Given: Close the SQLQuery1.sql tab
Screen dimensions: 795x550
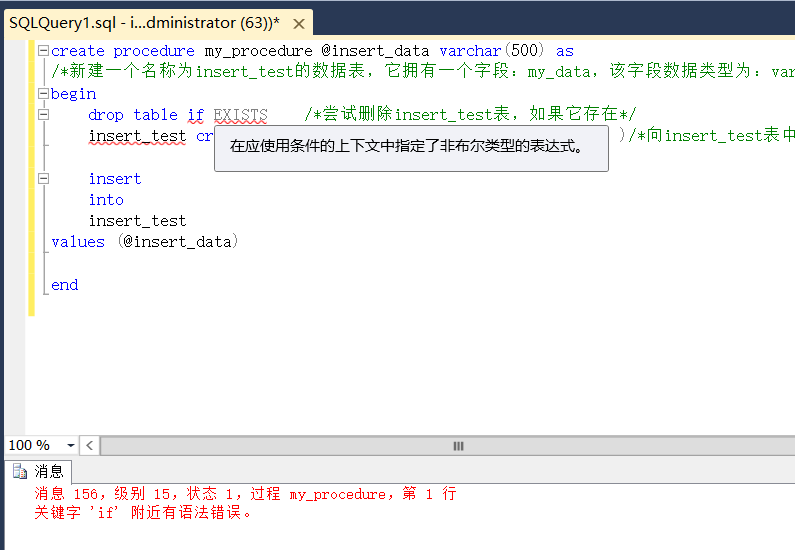Looking at the screenshot, I should click(x=299, y=24).
